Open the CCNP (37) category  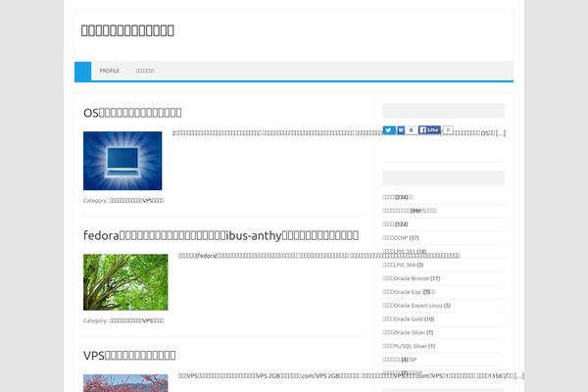(x=401, y=238)
